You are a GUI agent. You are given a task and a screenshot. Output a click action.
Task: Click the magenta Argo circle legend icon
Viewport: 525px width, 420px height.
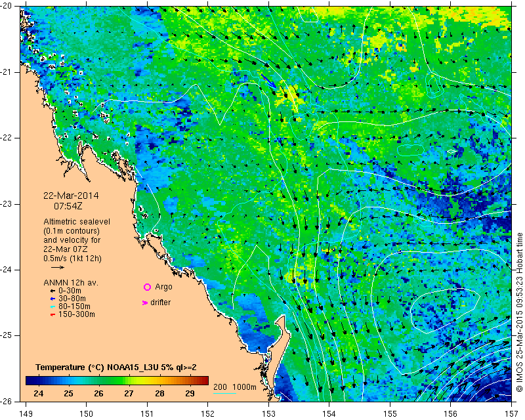point(147,287)
